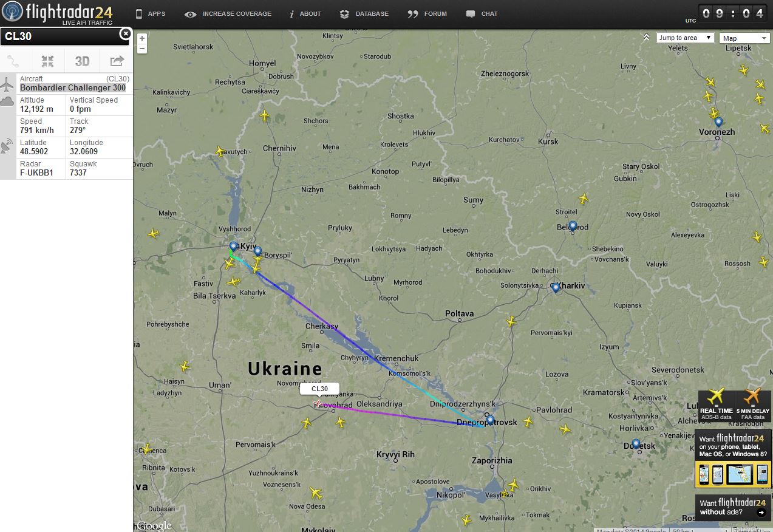Select the Kharkiv airport pin marker
Viewport: 773px width, 532px height.
(x=556, y=288)
